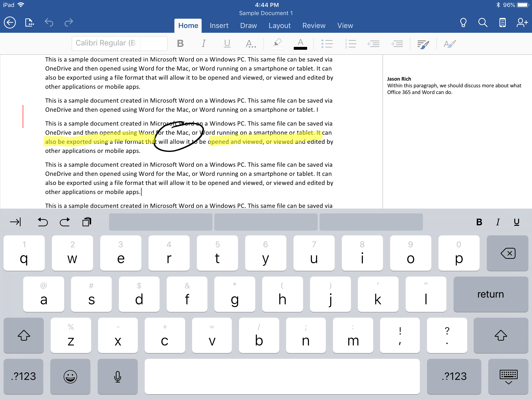Toggle Underline in the Home ribbon
Image resolution: width=532 pixels, height=399 pixels.
[227, 44]
